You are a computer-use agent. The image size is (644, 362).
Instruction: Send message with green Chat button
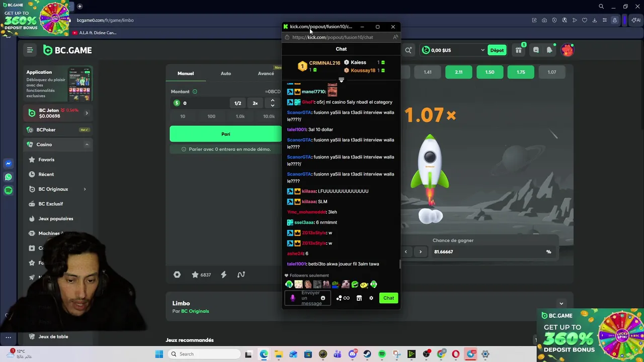click(388, 298)
